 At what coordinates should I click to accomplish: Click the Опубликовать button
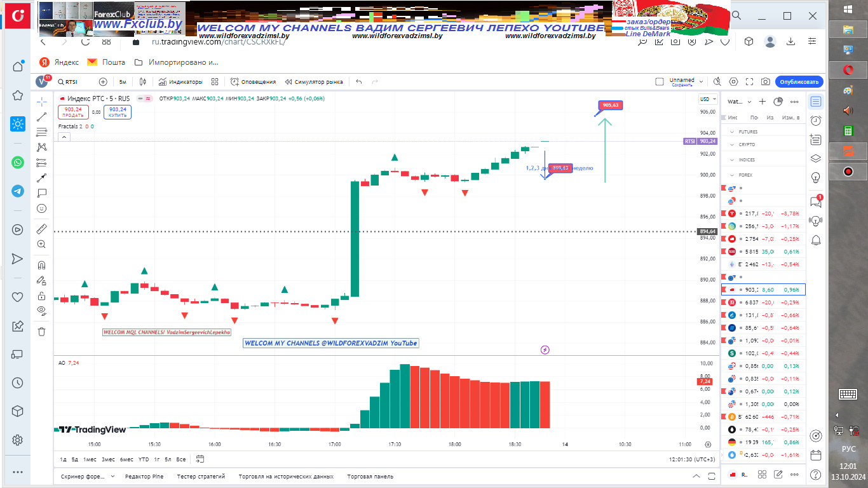point(799,82)
